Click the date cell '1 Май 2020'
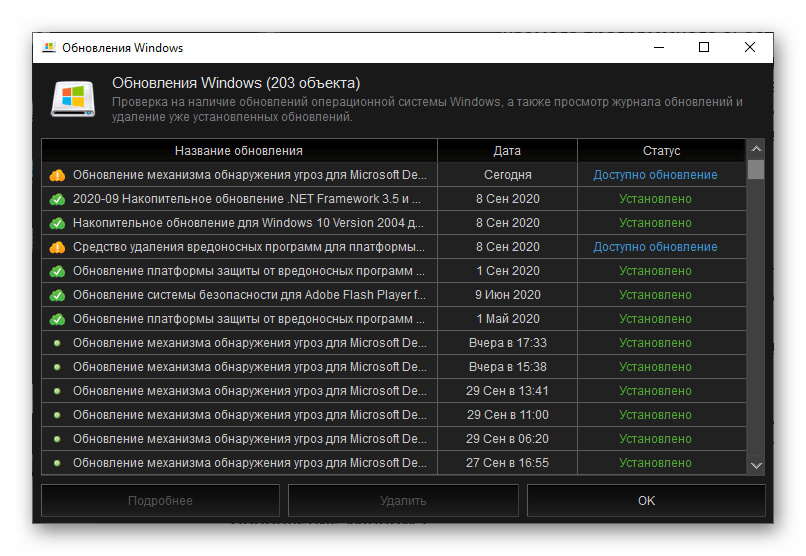Screen dimensions: 806x556 (x=507, y=319)
